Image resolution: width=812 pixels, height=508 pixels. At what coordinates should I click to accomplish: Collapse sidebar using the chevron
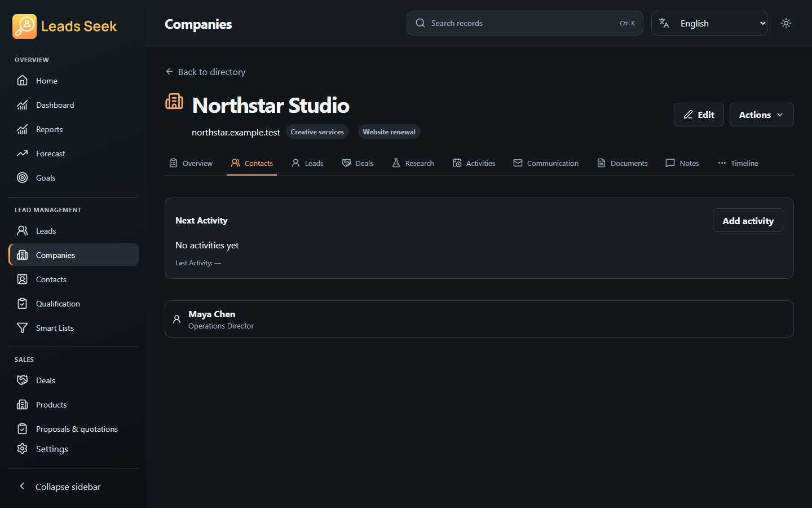point(22,486)
